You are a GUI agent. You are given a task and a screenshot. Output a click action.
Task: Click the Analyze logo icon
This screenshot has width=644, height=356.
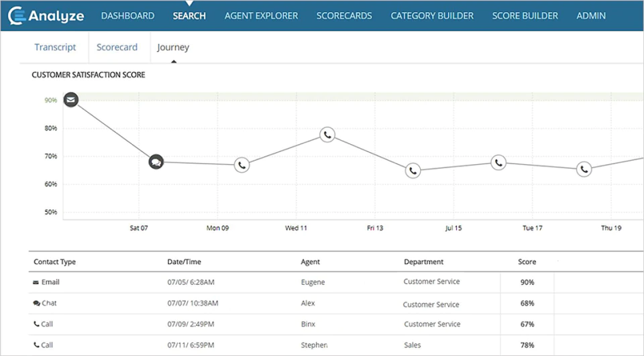tap(17, 15)
